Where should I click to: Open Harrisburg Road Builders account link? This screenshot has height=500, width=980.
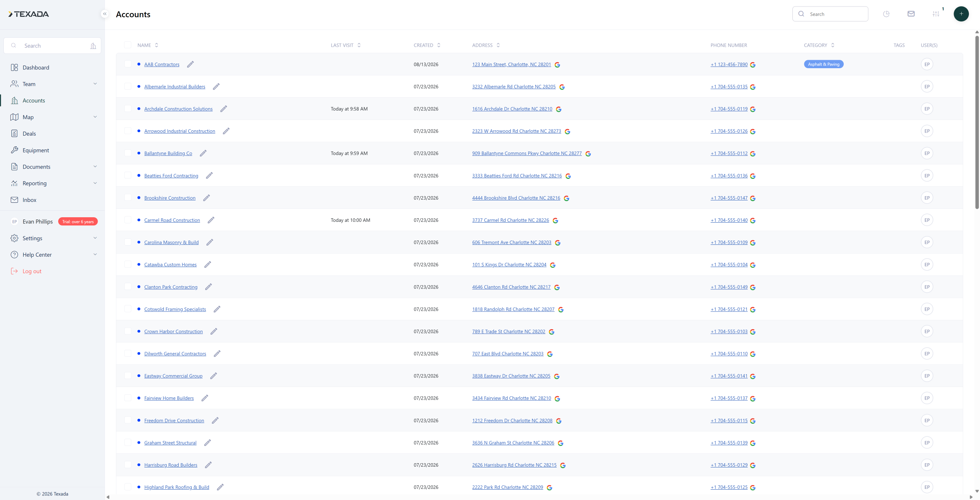(x=171, y=465)
